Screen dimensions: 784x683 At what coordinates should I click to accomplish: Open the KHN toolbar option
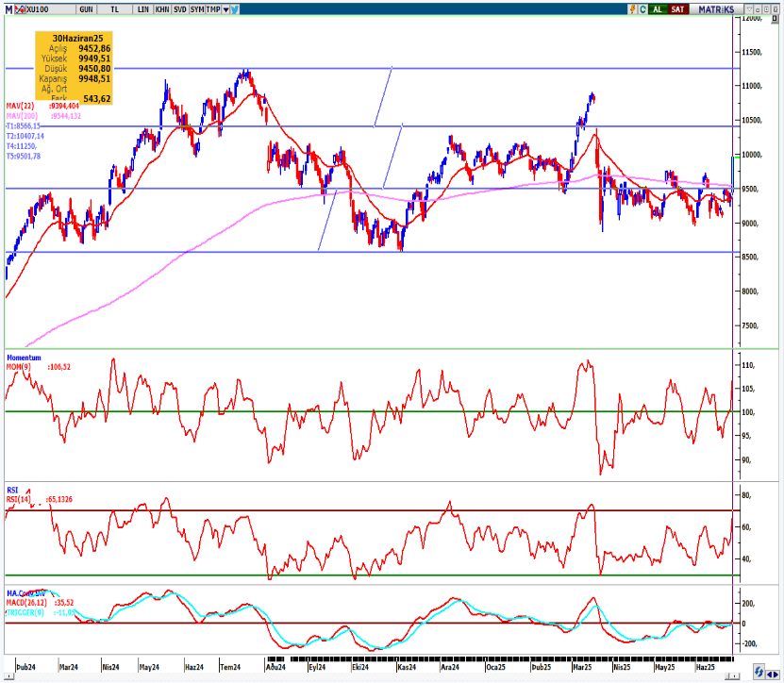tap(162, 9)
